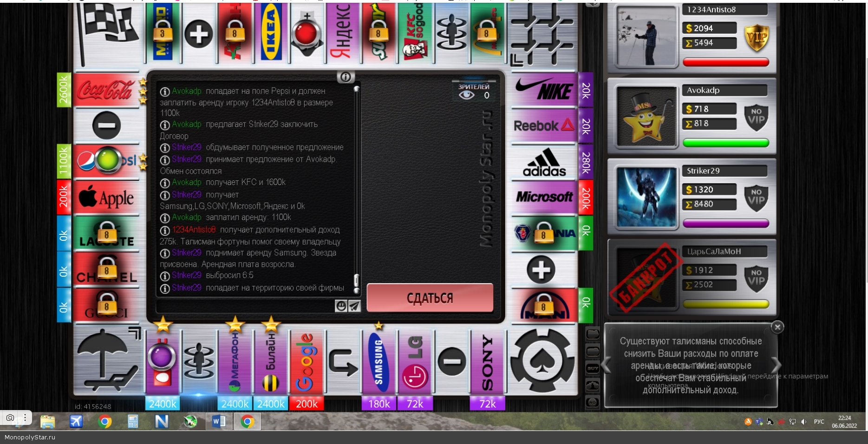Open the emoji picker in chat
This screenshot has width=868, height=444.
[341, 305]
